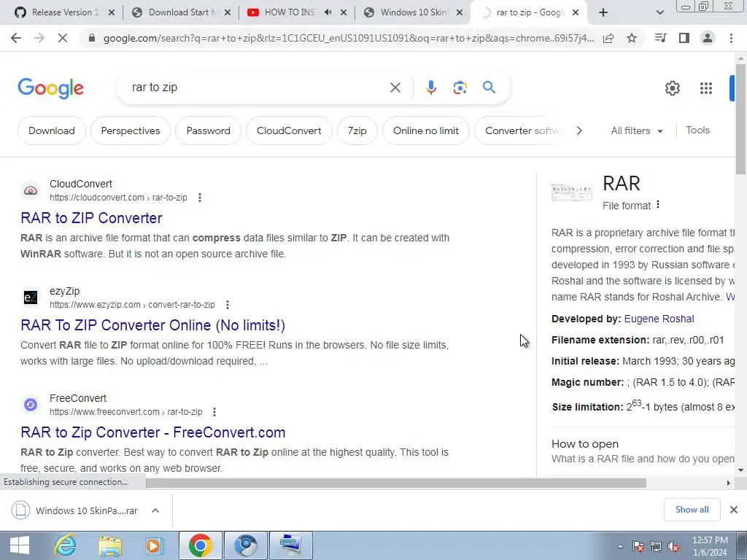
Task: Open more options for CloudConvert result
Action: (x=200, y=198)
